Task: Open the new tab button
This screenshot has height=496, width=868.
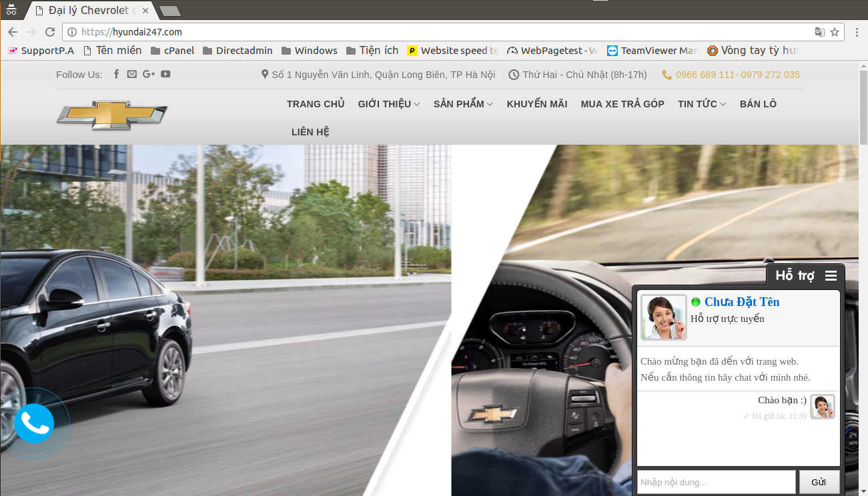Action: (170, 11)
